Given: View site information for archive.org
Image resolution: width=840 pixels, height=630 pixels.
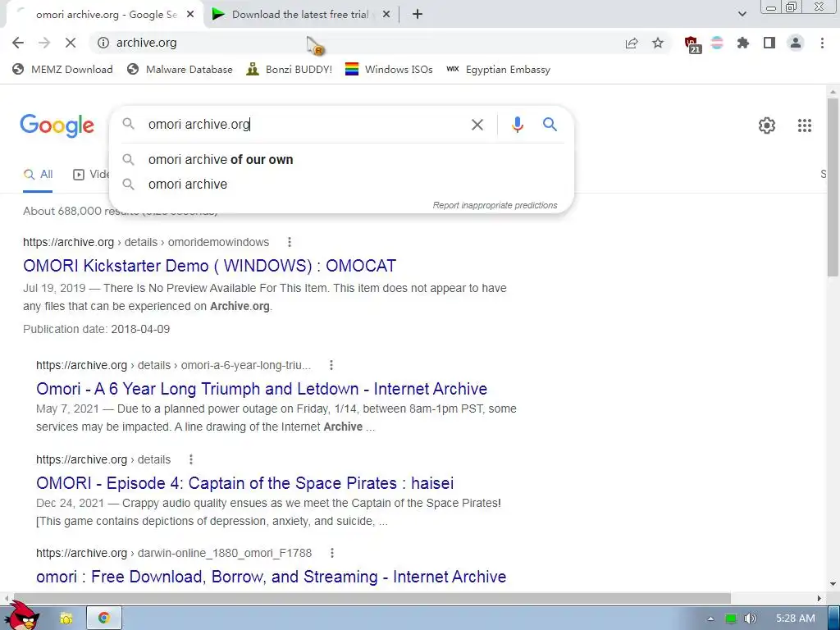Looking at the screenshot, I should 103,43.
